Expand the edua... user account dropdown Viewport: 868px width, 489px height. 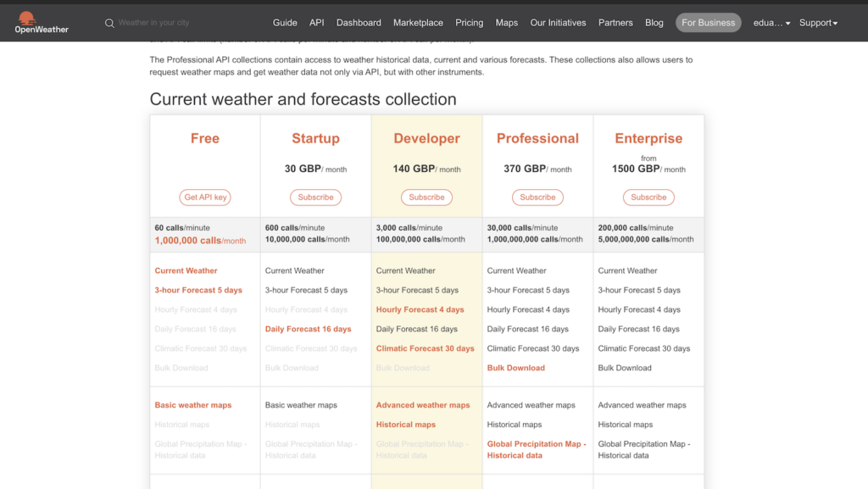click(771, 23)
